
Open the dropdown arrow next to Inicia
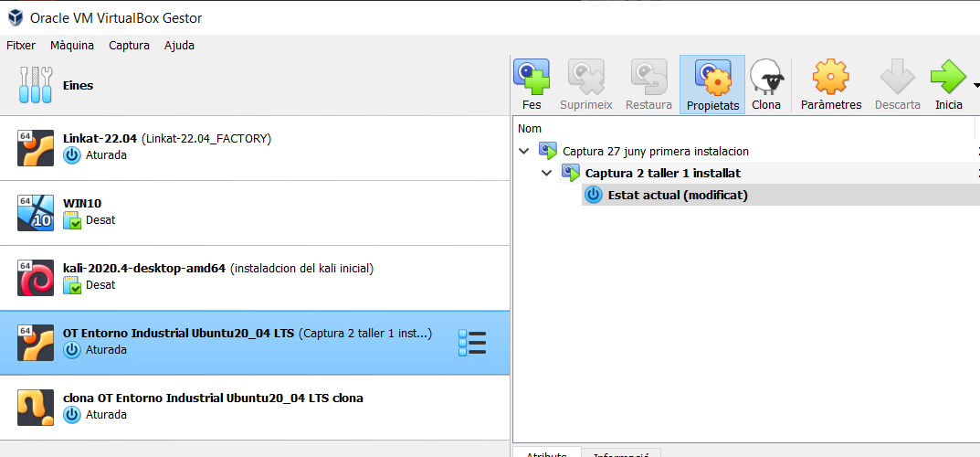pyautogui.click(x=976, y=84)
